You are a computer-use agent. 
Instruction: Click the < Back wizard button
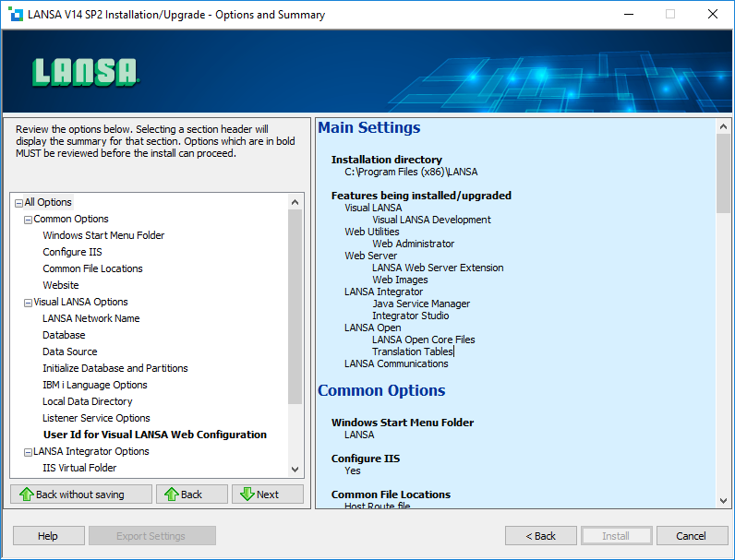[541, 536]
